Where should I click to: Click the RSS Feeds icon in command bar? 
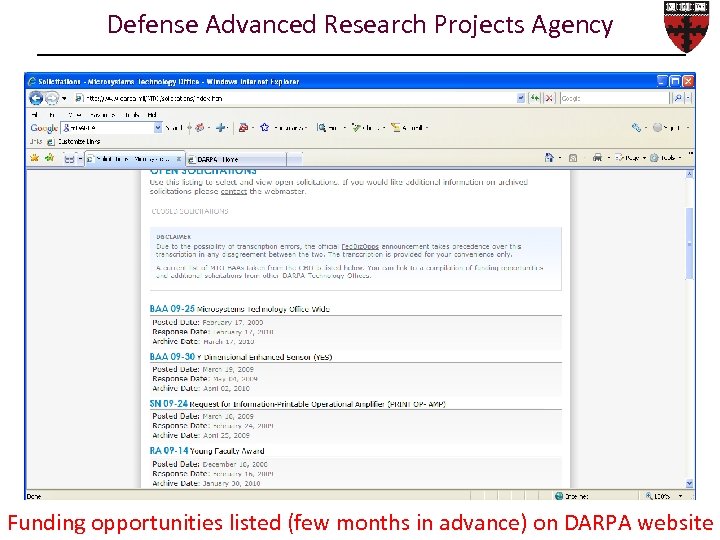tap(573, 158)
